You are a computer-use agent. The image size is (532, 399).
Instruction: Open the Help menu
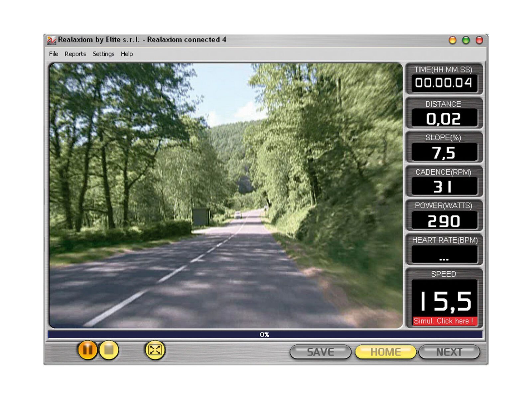click(127, 54)
